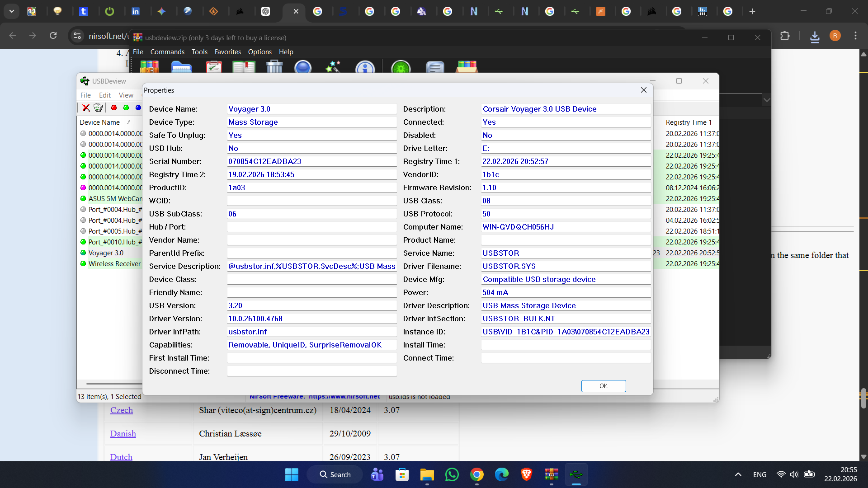Screen dimensions: 868x488
Task: Click the Device Name field showing Voyager 3.0
Action: pos(312,109)
